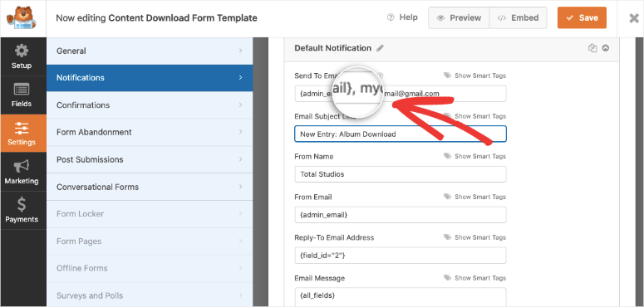The width and height of the screenshot is (644, 307).
Task: Open Form Locker settings
Action: point(150,214)
